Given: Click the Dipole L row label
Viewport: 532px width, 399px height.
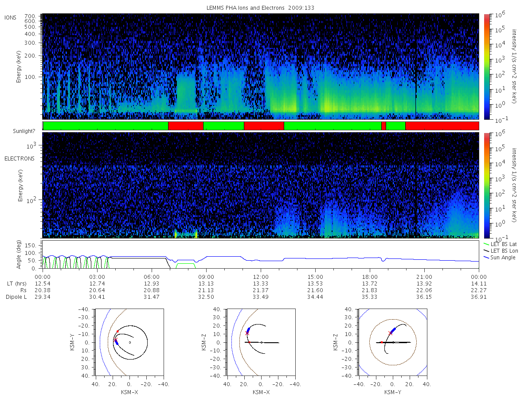Looking at the screenshot, I should (x=16, y=297).
